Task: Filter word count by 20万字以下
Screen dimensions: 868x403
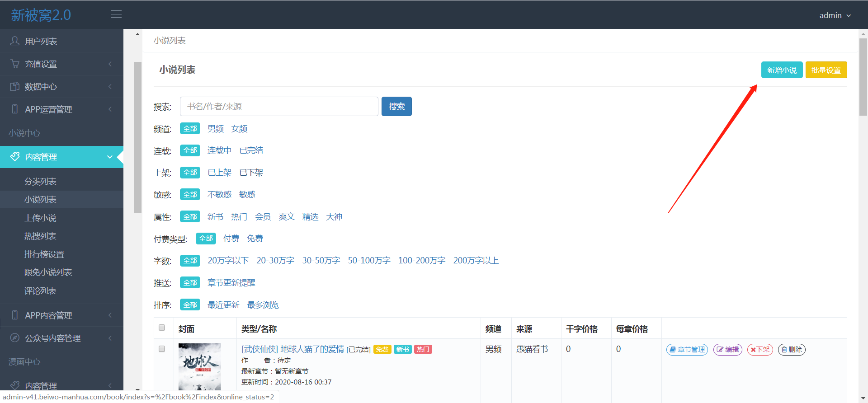Action: click(228, 261)
